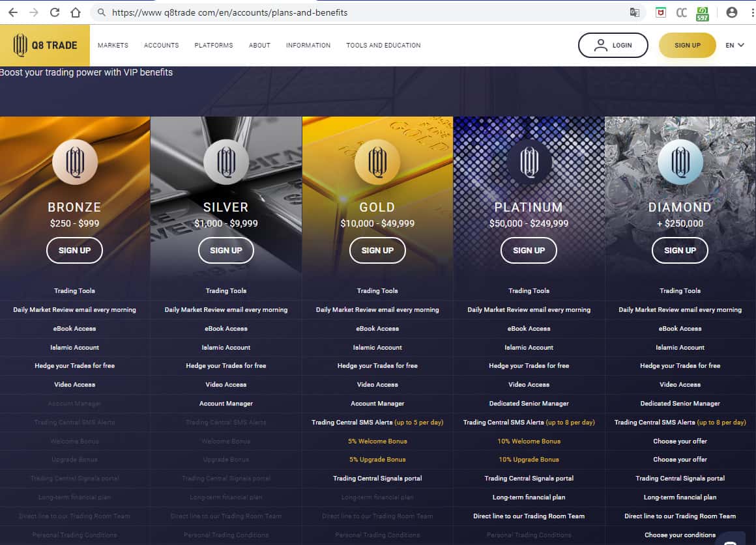
Task: Click the browser back arrow
Action: [x=12, y=12]
